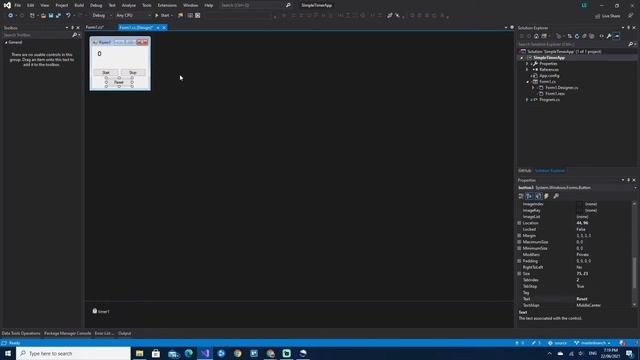
Task: Click the Property Pages wrench icon in Properties
Action: pos(556,196)
